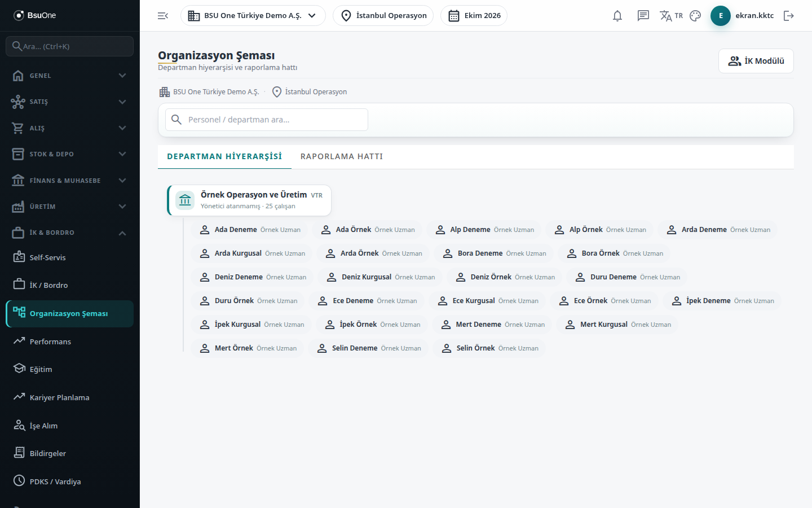The image size is (812, 508).
Task: Open the Ada Deneme employee chip
Action: [250, 230]
